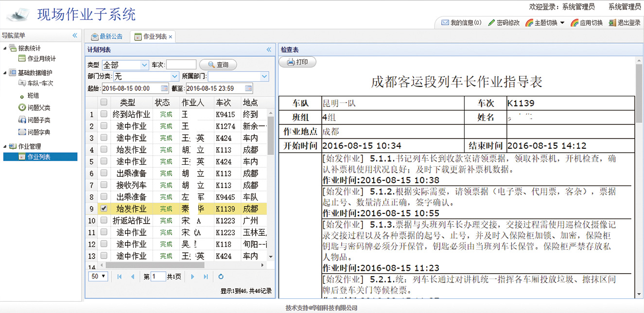Uncheck the selected row 9 始发作业
The image size is (644, 313).
tap(104, 209)
